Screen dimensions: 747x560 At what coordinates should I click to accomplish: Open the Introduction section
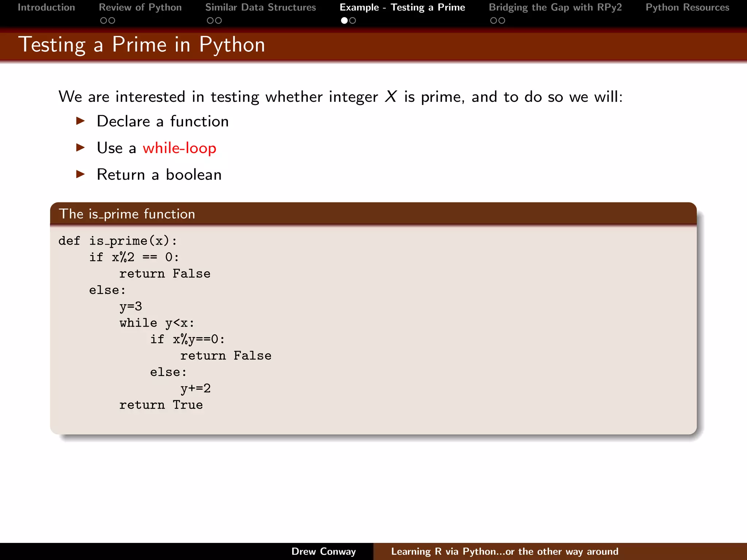coord(46,8)
